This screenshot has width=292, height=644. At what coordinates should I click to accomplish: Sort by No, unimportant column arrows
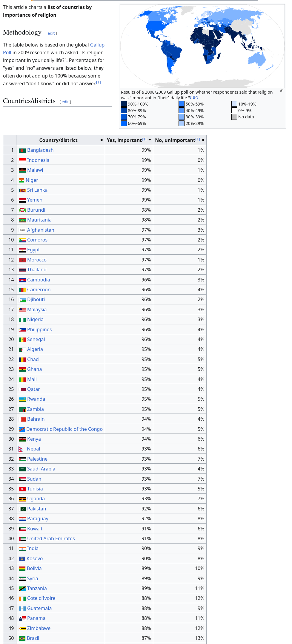(x=203, y=140)
